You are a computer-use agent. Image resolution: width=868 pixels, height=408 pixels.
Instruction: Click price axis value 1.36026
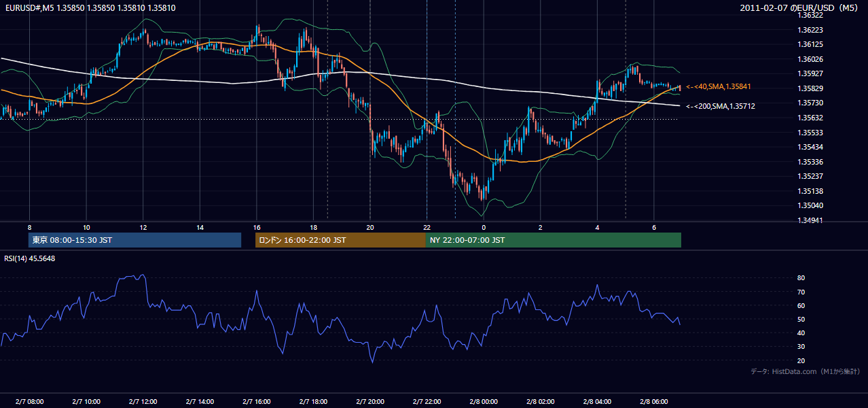click(x=812, y=59)
